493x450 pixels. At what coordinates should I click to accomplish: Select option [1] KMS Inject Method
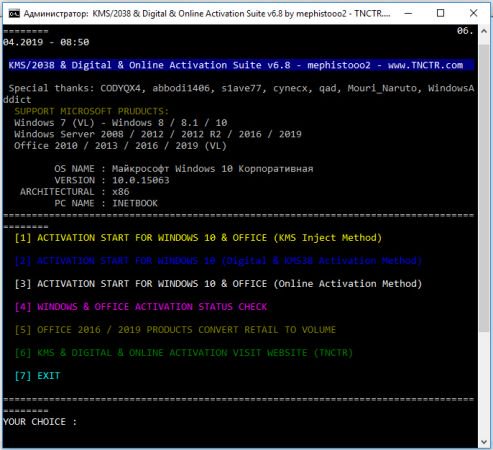[x=198, y=238]
